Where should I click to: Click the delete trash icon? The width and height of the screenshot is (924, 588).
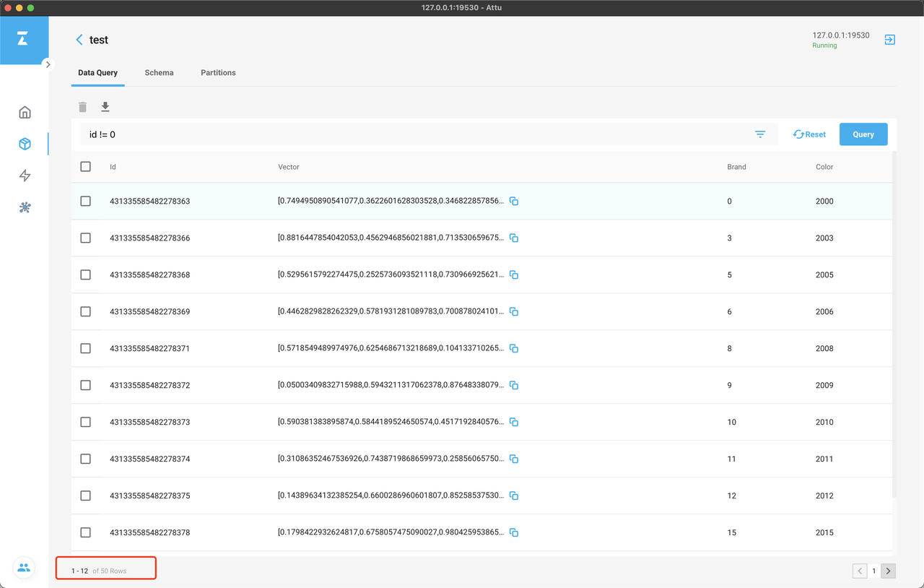click(83, 107)
